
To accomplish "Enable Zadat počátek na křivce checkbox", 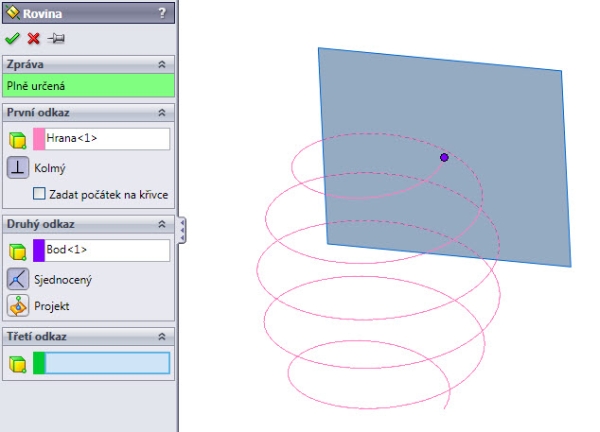I will pos(39,194).
